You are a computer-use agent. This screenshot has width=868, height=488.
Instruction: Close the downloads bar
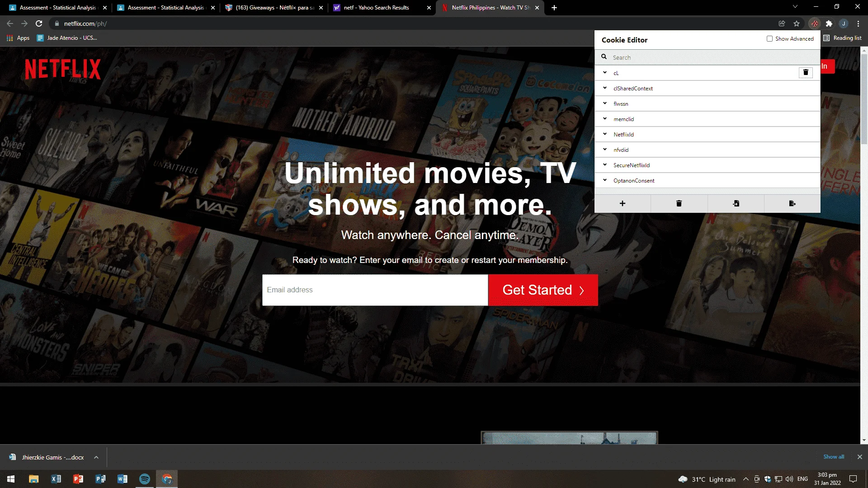point(859,457)
